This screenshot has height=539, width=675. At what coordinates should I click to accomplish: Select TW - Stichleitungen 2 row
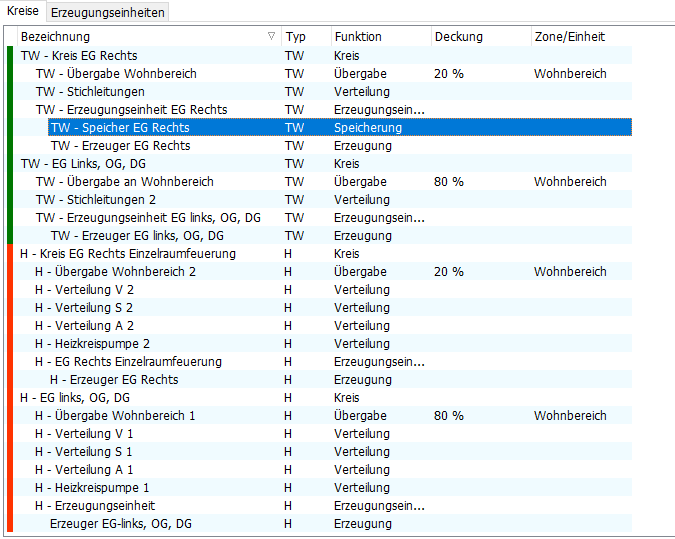click(96, 200)
